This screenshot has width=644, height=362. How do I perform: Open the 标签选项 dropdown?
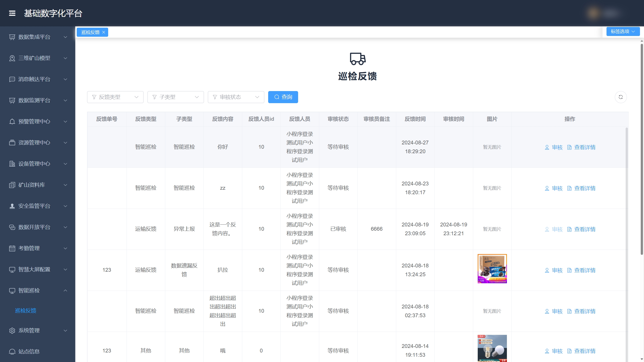tap(623, 31)
